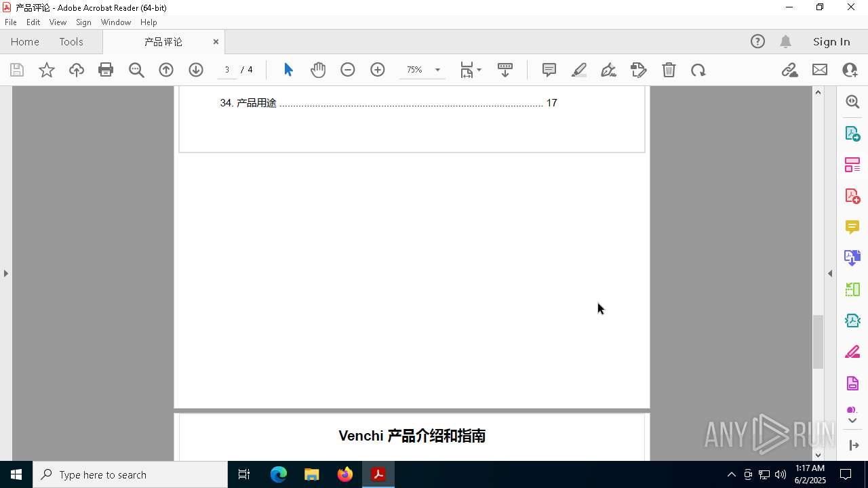Open the Sign menu
This screenshot has height=488, width=868.
pos(84,22)
